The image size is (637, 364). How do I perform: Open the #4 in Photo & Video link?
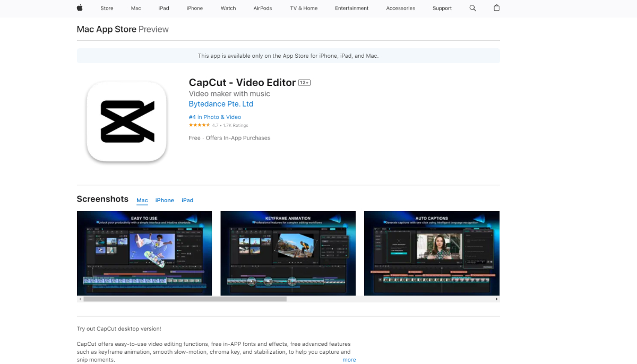pos(215,117)
